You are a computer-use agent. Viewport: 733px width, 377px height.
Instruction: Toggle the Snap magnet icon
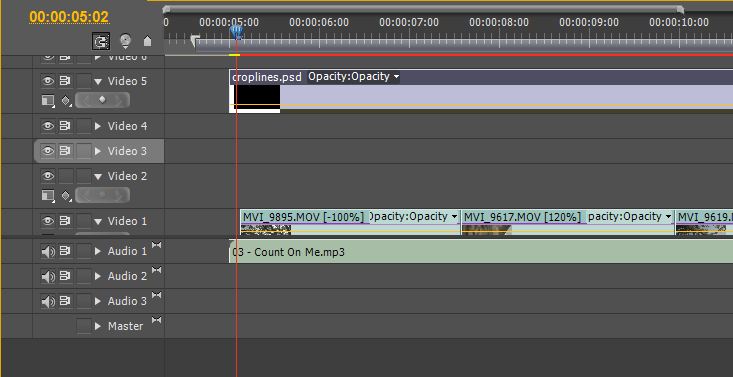click(101, 41)
